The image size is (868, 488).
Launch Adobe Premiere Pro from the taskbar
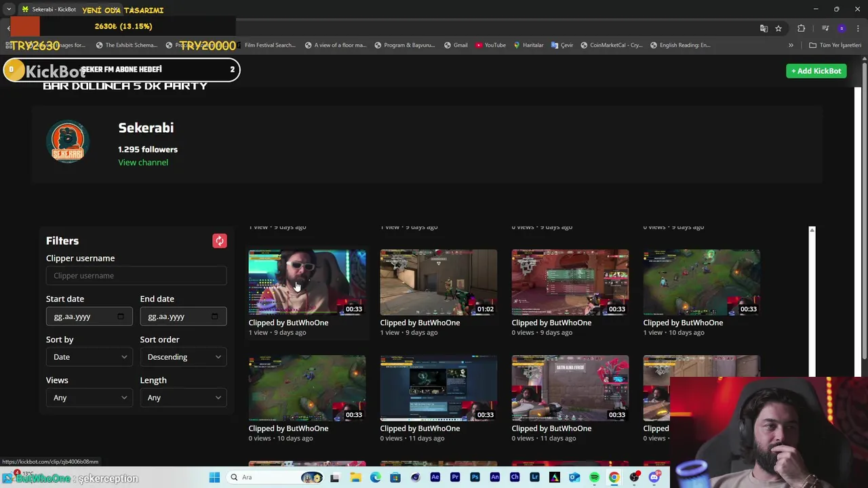click(x=455, y=477)
